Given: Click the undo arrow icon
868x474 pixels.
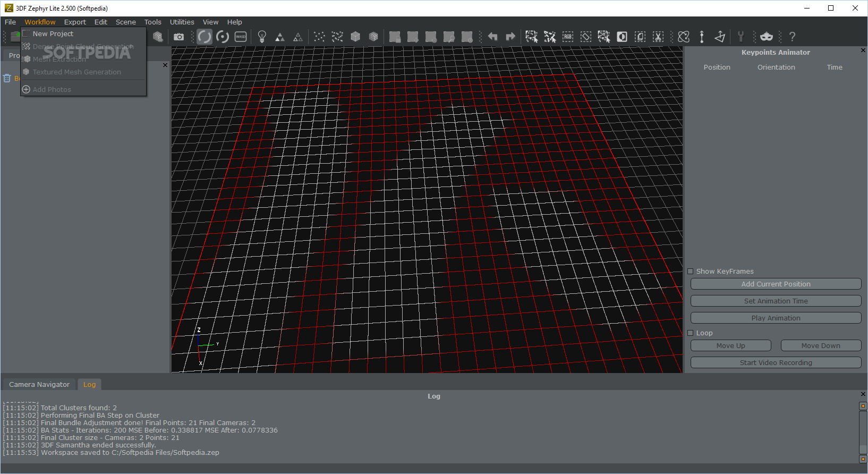Looking at the screenshot, I should [x=492, y=37].
